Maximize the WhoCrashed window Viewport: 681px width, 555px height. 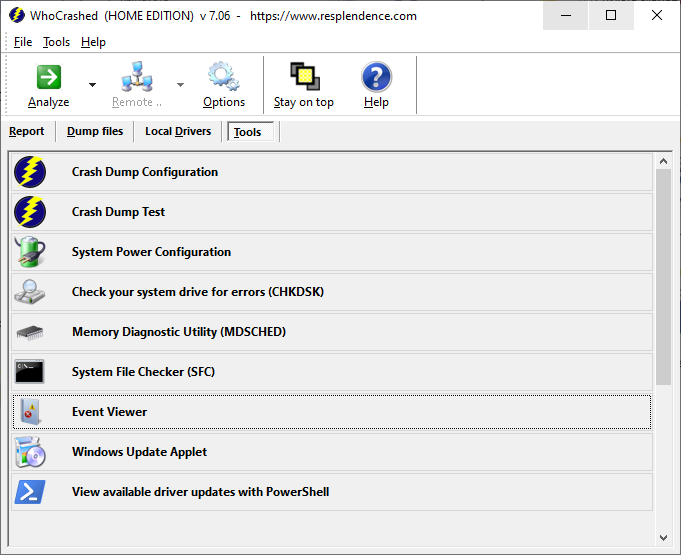(611, 16)
